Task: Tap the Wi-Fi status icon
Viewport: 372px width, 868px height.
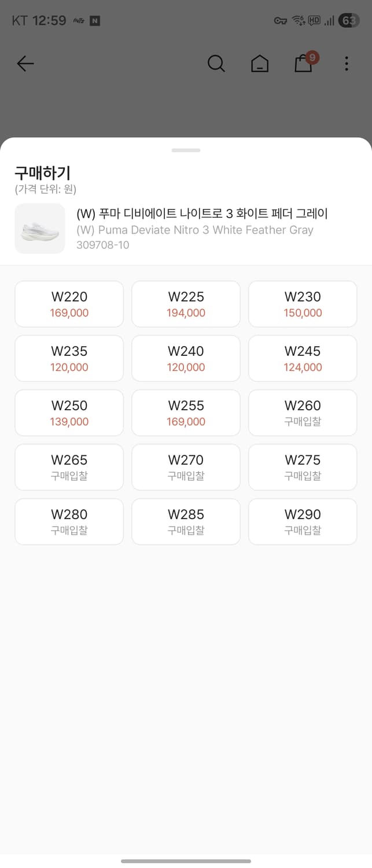Action: pyautogui.click(x=299, y=19)
